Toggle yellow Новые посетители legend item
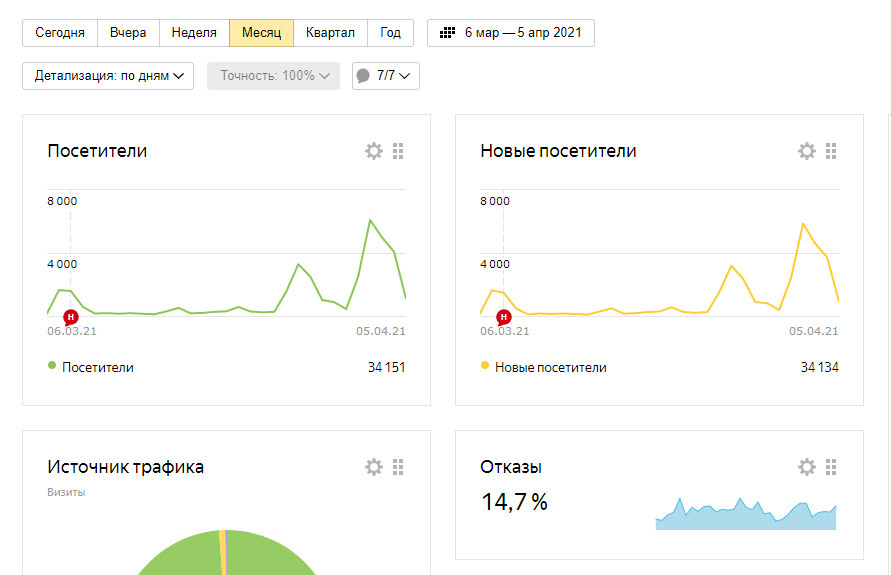The width and height of the screenshot is (891, 575). [x=544, y=368]
